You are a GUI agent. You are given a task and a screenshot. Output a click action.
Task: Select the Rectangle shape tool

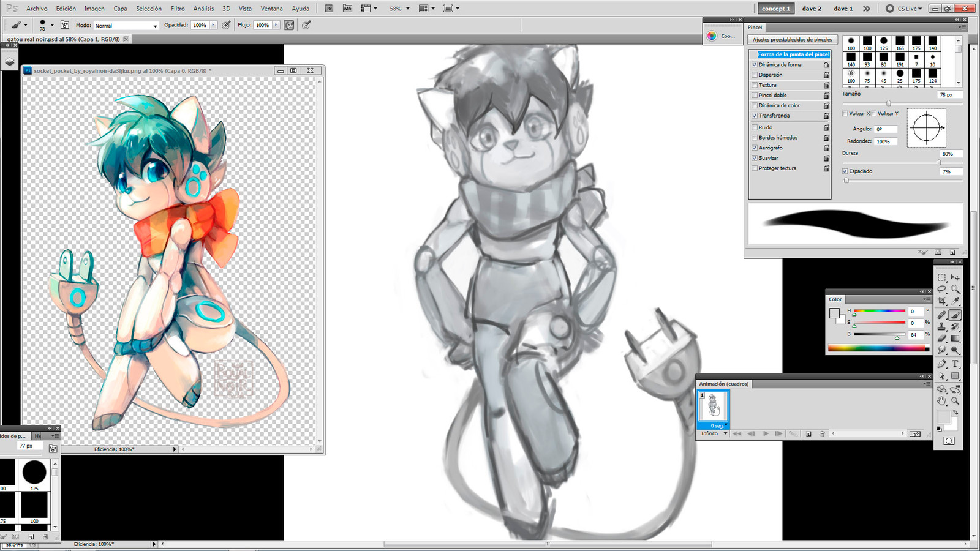[955, 376]
